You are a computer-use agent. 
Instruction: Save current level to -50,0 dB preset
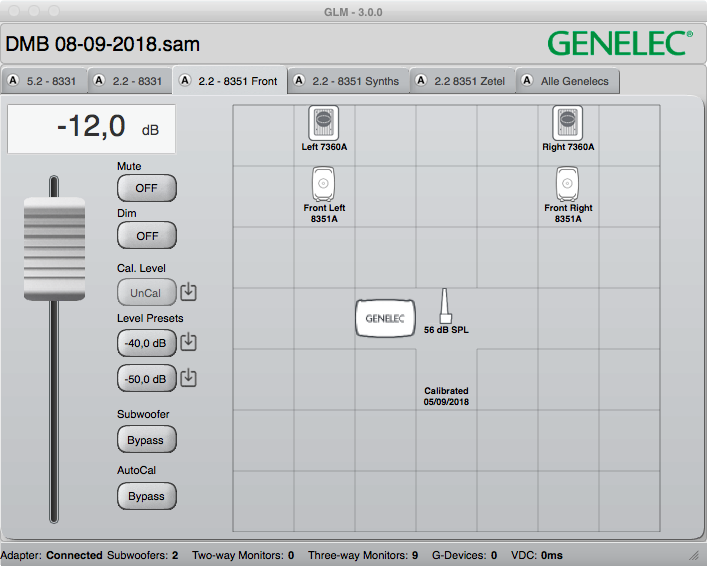[188, 377]
